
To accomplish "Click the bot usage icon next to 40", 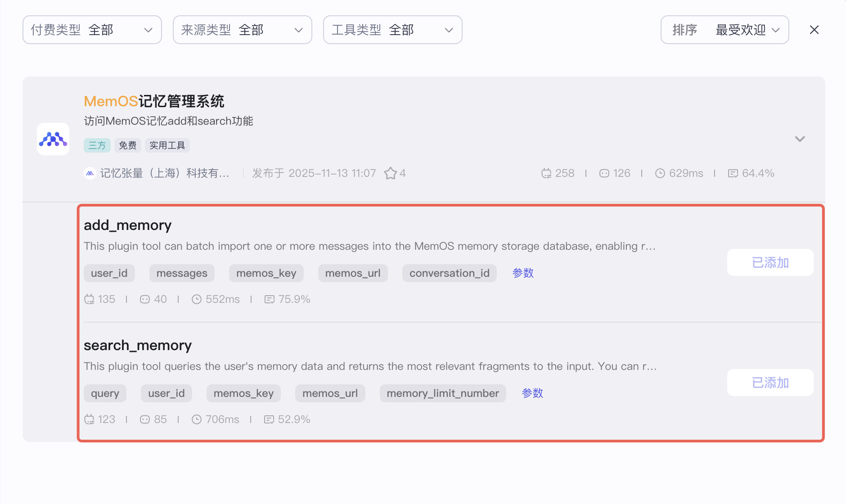I will 145,299.
